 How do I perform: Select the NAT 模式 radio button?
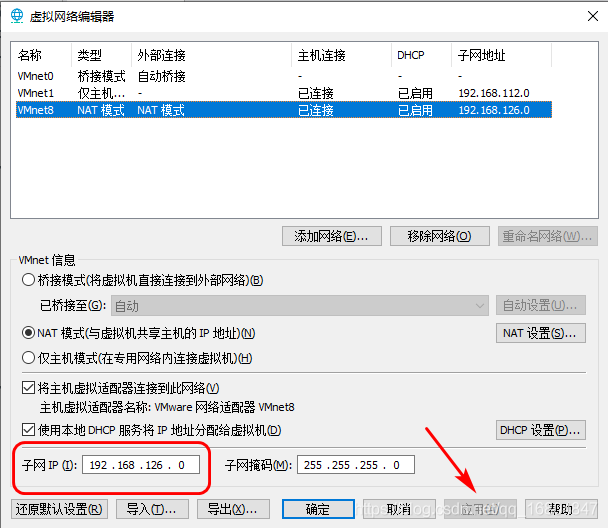tap(28, 333)
